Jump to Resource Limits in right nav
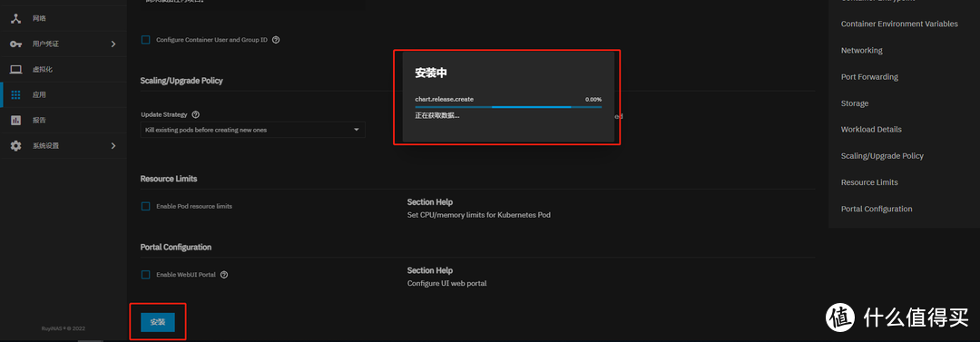Screen dimensions: 980x342 (869, 182)
